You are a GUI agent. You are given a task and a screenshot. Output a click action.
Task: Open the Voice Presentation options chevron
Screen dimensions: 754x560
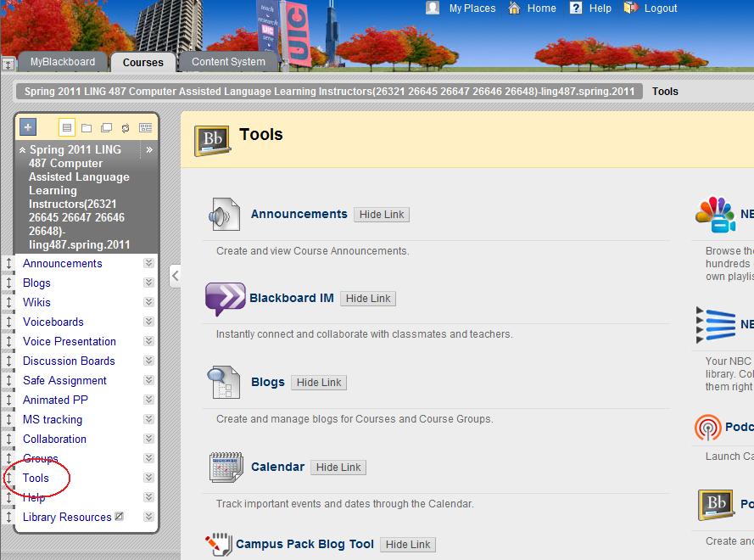pyautogui.click(x=148, y=340)
